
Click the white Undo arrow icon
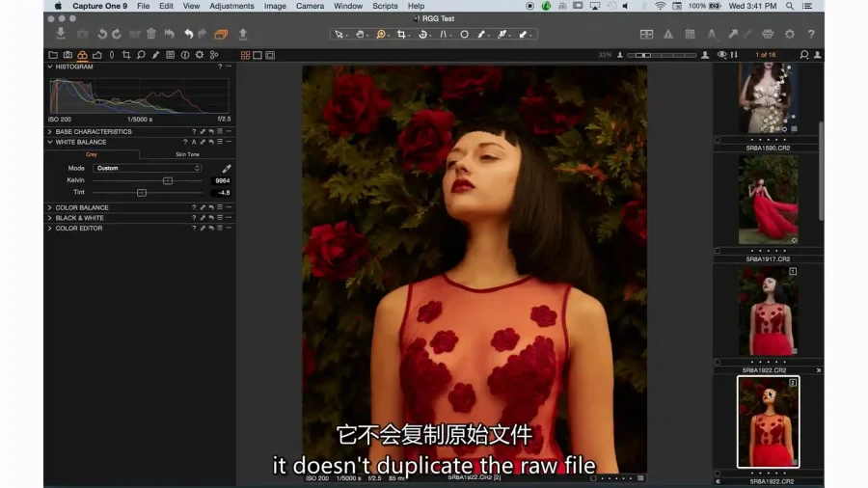(188, 35)
